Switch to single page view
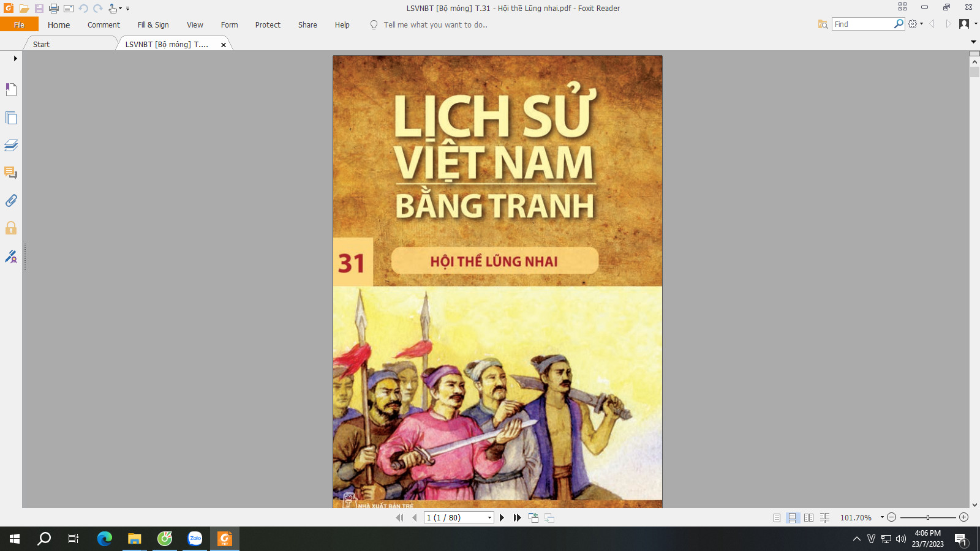This screenshot has width=980, height=551. click(x=777, y=518)
